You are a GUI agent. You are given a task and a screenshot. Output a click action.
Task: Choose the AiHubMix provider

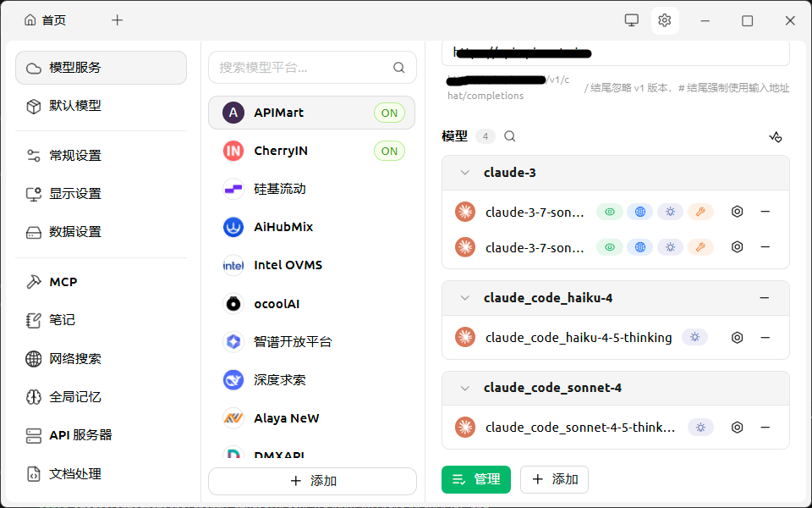(x=312, y=227)
